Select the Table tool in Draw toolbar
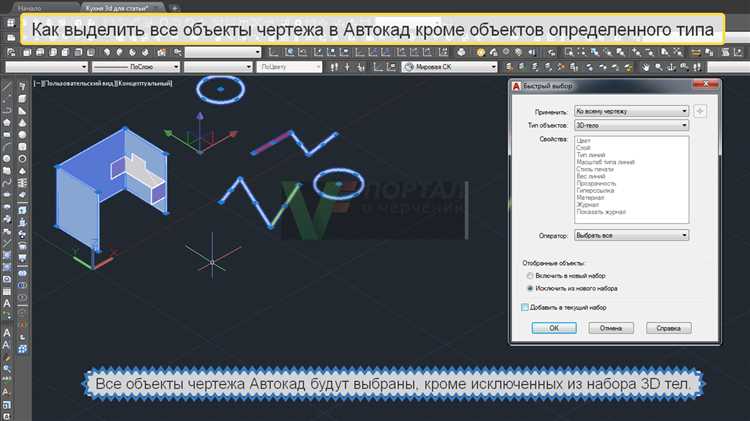The image size is (750, 421). (x=7, y=291)
